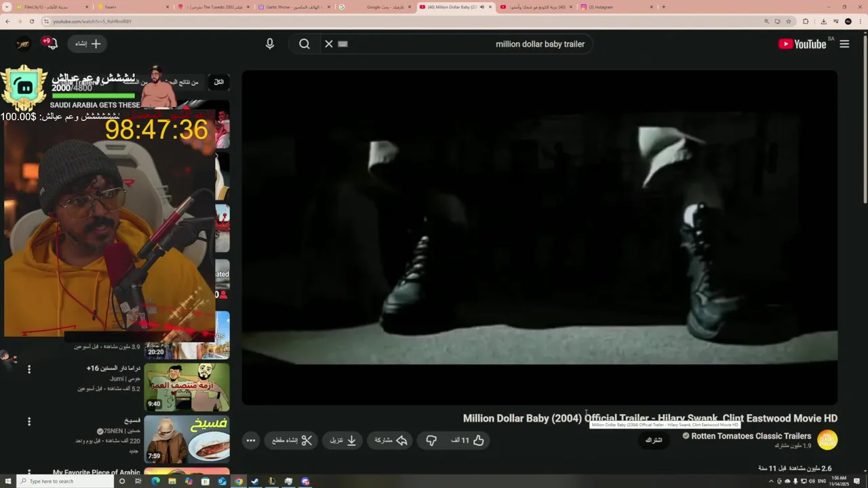The height and width of the screenshot is (488, 868).
Task: Open the account avatar menu
Action: click(x=24, y=43)
